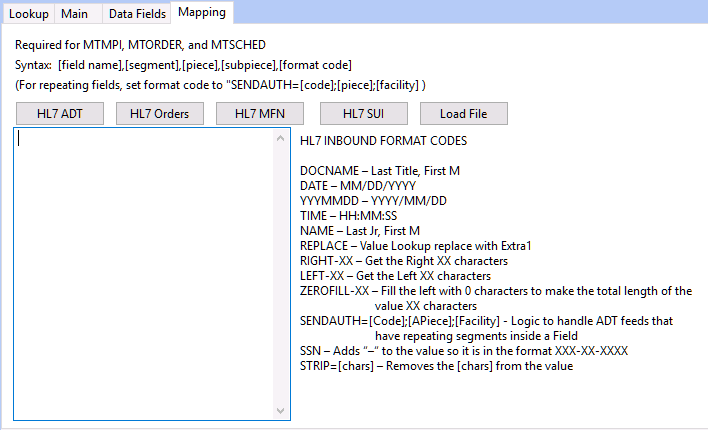Go to the Data Fields tab
The image size is (708, 430).
click(x=137, y=14)
